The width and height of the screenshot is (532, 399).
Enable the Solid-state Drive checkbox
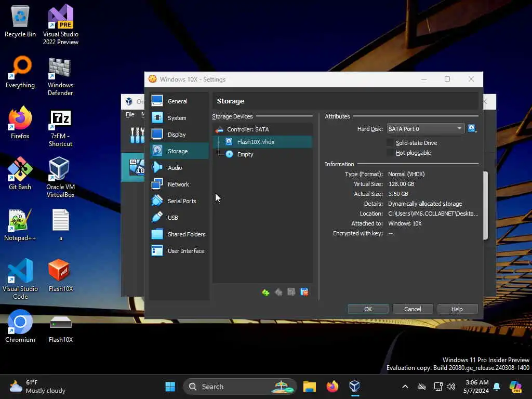click(x=391, y=143)
